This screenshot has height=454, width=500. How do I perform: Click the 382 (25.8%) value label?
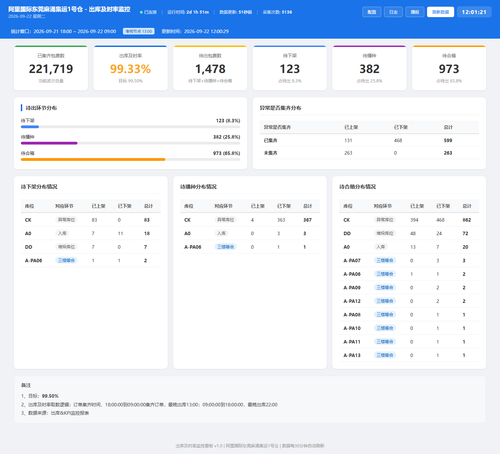point(227,137)
